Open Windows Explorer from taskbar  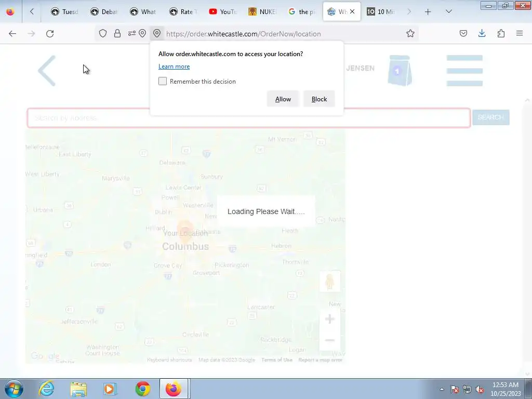click(78, 389)
